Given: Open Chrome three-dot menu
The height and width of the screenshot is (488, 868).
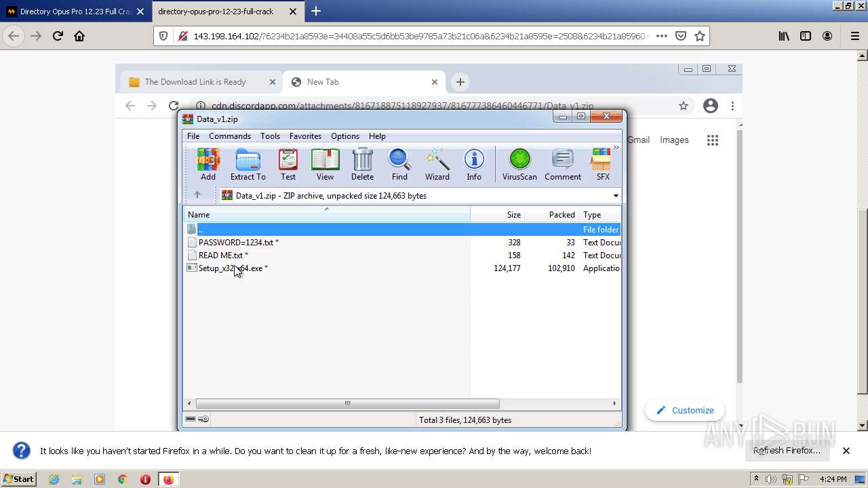Looking at the screenshot, I should (x=732, y=106).
